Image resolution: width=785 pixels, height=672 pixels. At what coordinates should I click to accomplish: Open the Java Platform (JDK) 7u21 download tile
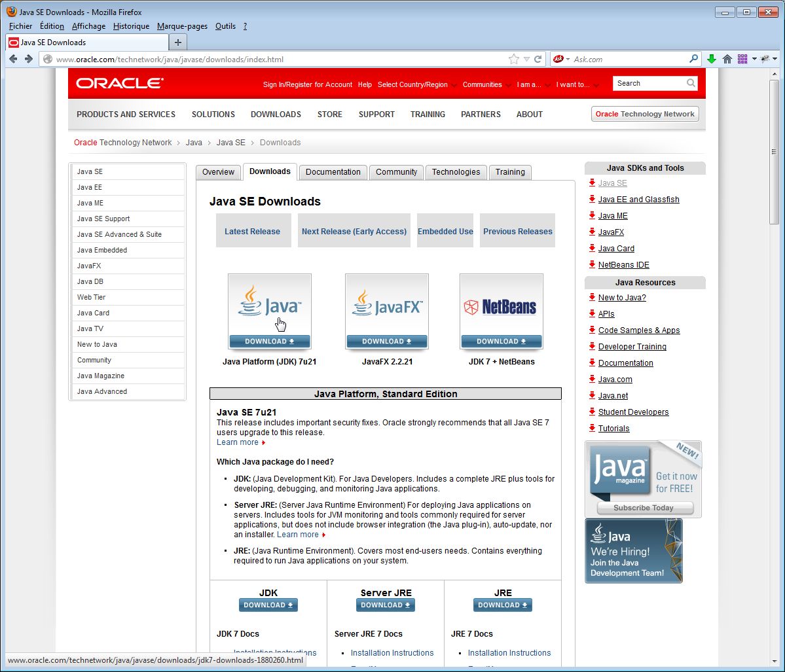click(269, 311)
